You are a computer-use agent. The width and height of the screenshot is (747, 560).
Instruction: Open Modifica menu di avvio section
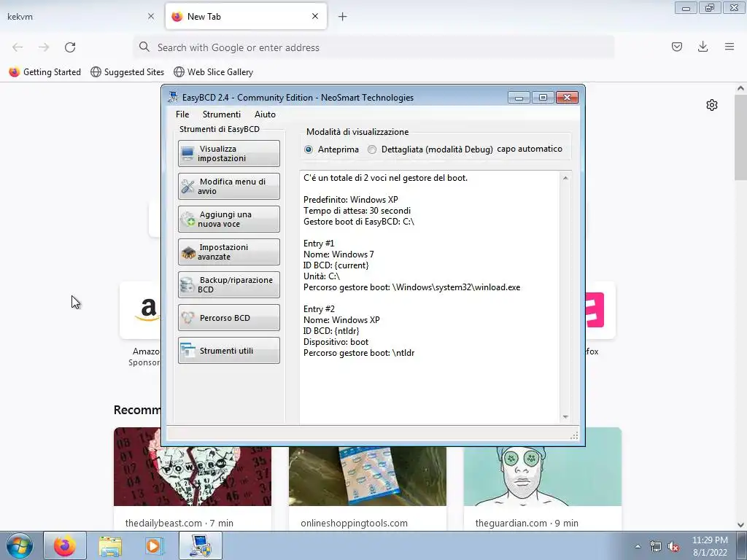click(x=228, y=186)
